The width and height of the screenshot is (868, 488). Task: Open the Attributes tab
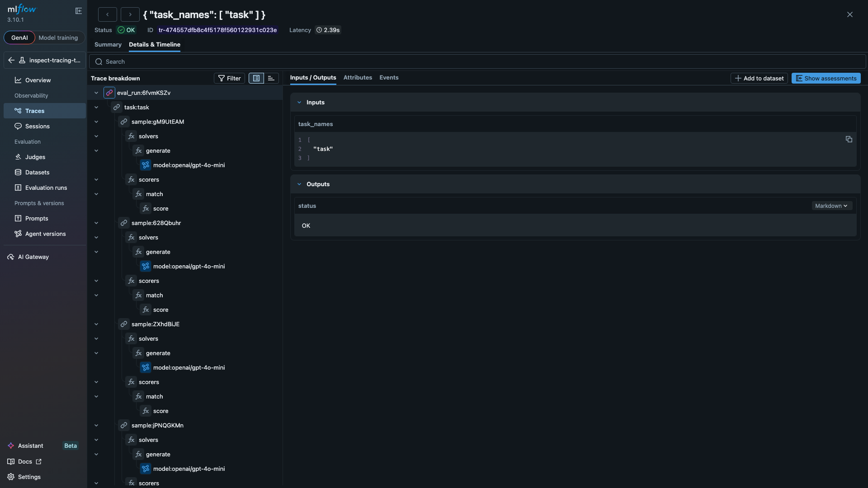tap(358, 77)
